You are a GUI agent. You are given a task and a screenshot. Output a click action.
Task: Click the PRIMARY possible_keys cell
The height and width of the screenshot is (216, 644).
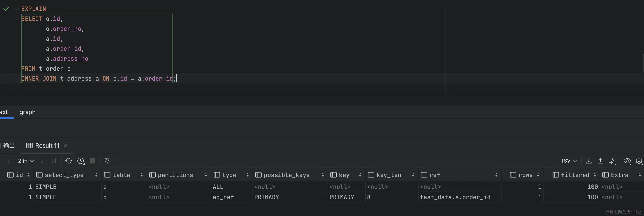[290, 197]
